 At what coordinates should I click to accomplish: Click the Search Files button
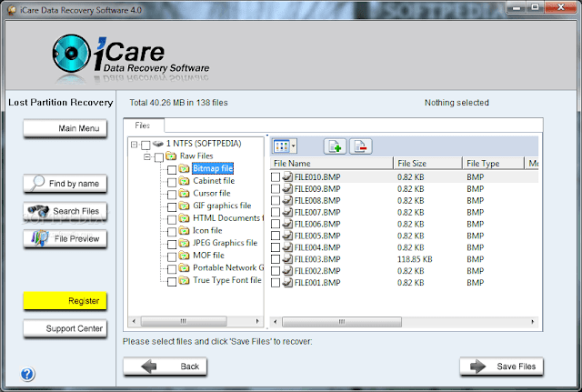coord(65,211)
